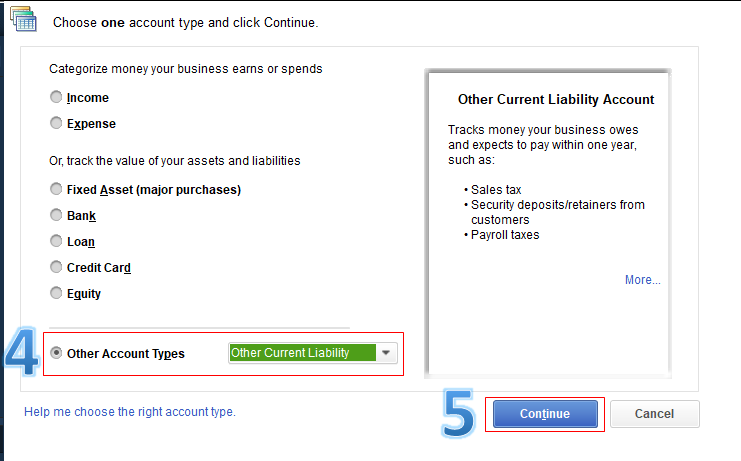Pick the Bank account type
The height and width of the screenshot is (461, 741).
(x=56, y=216)
